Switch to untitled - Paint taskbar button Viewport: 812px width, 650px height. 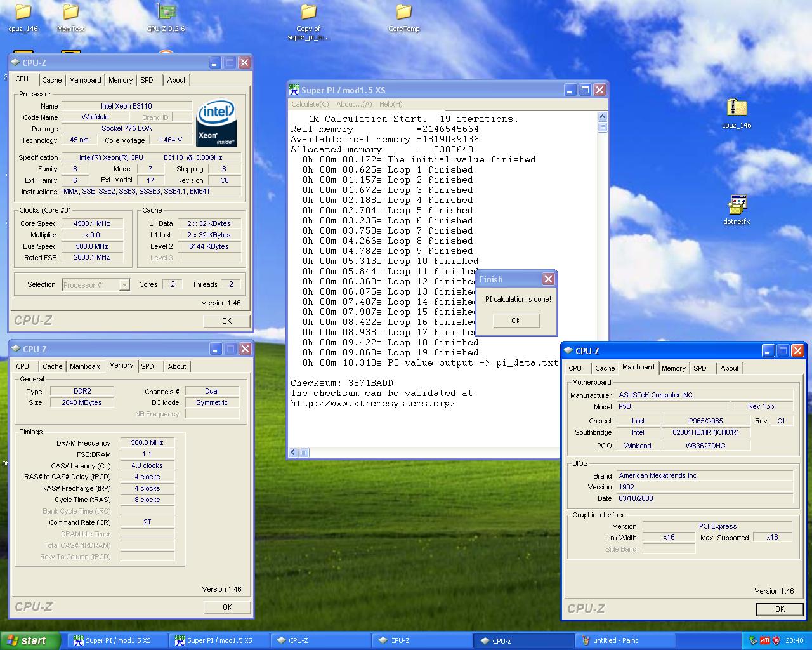[x=625, y=640]
